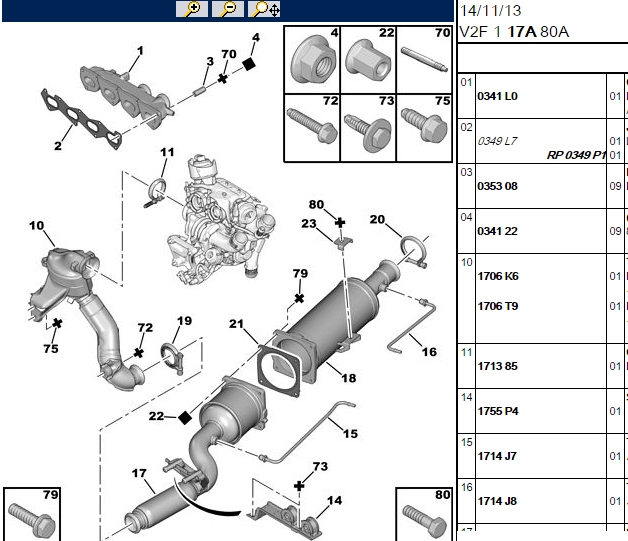628x541 pixels.
Task: Select callout 10 on the catalytic converter
Action: tap(36, 225)
